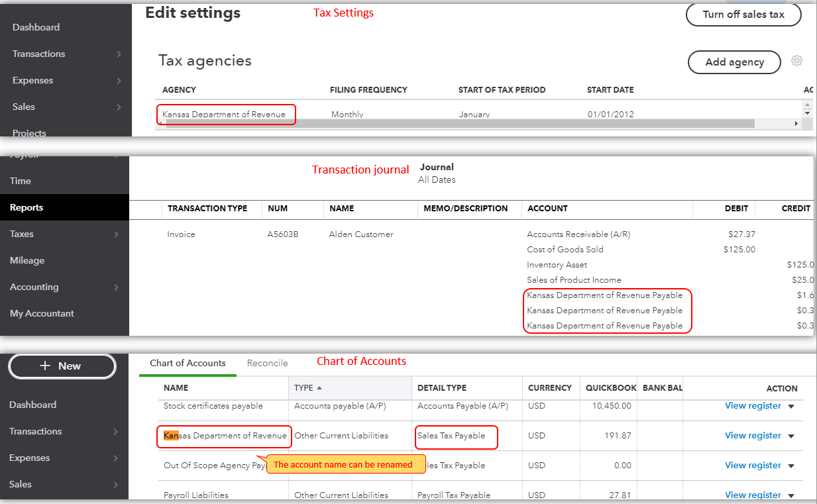Sort accounts by the NAME column header
817x504 pixels.
pos(176,388)
